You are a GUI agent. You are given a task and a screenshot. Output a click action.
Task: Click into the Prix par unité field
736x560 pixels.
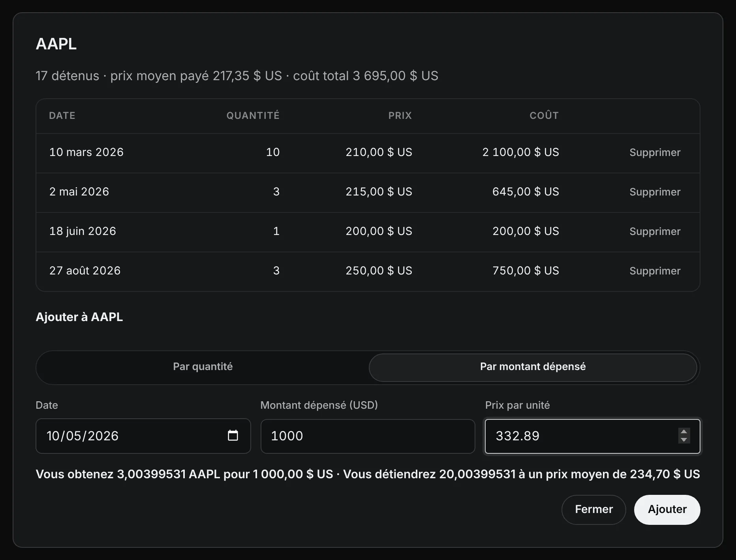[592, 436]
